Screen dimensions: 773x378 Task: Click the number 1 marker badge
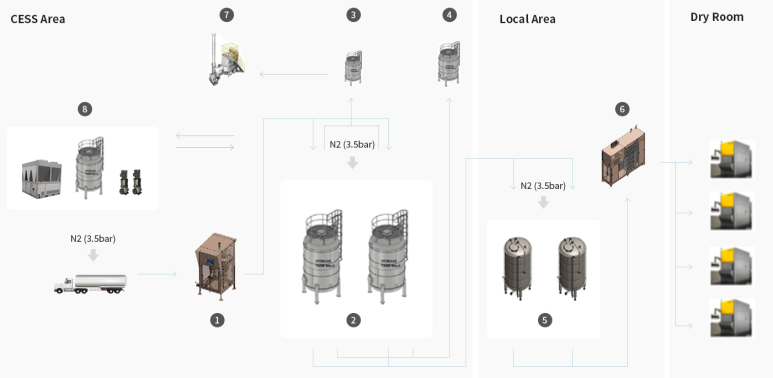pyautogui.click(x=217, y=320)
